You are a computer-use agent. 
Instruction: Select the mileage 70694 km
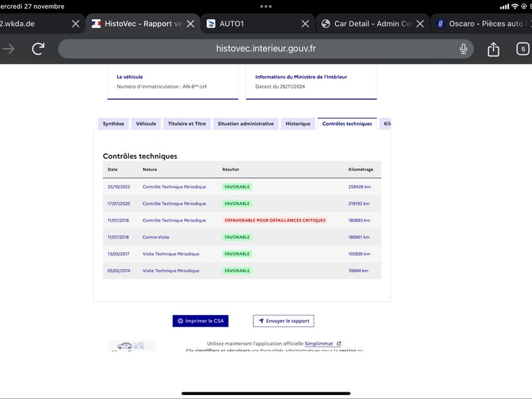(x=358, y=271)
